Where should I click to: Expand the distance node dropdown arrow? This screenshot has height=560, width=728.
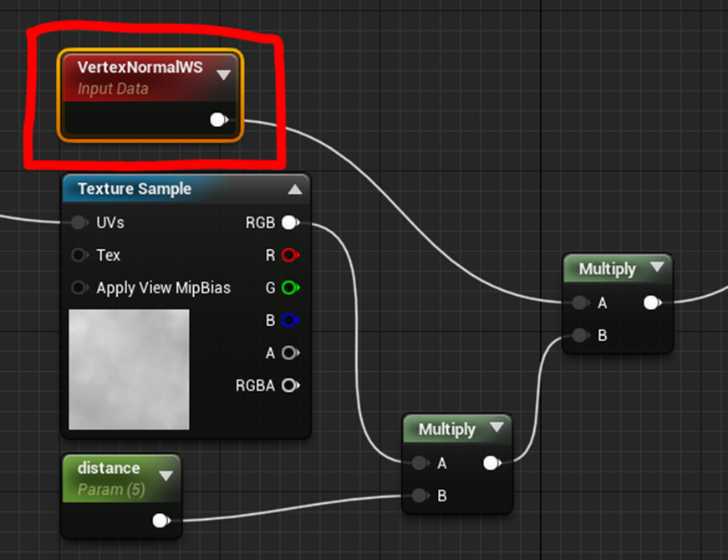coord(165,476)
